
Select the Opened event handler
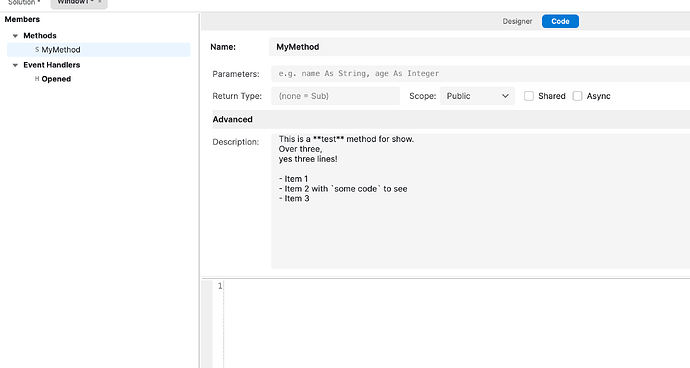coord(56,79)
